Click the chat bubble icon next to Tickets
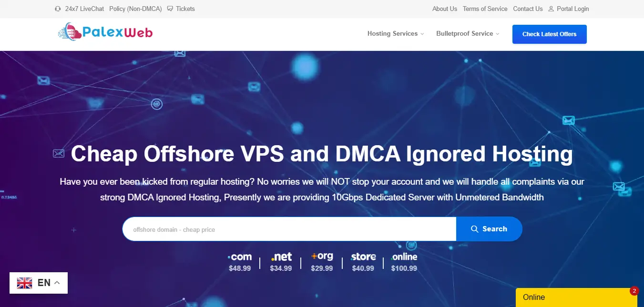This screenshot has height=307, width=644. tap(170, 8)
